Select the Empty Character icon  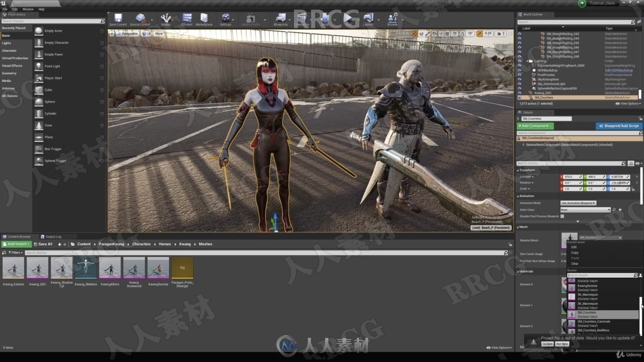click(x=39, y=43)
